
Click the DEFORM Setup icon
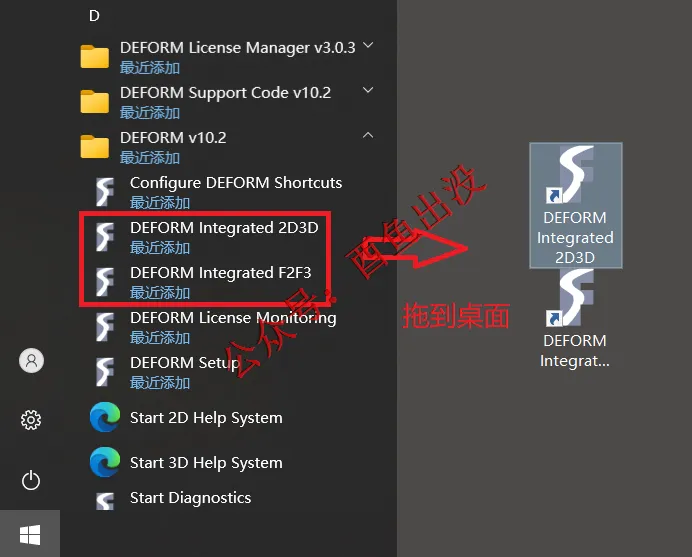click(x=105, y=372)
